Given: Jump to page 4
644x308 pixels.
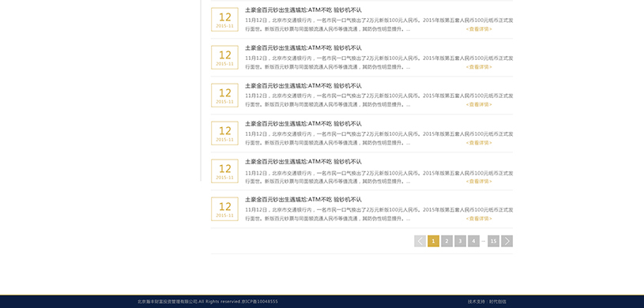Looking at the screenshot, I should (473, 241).
